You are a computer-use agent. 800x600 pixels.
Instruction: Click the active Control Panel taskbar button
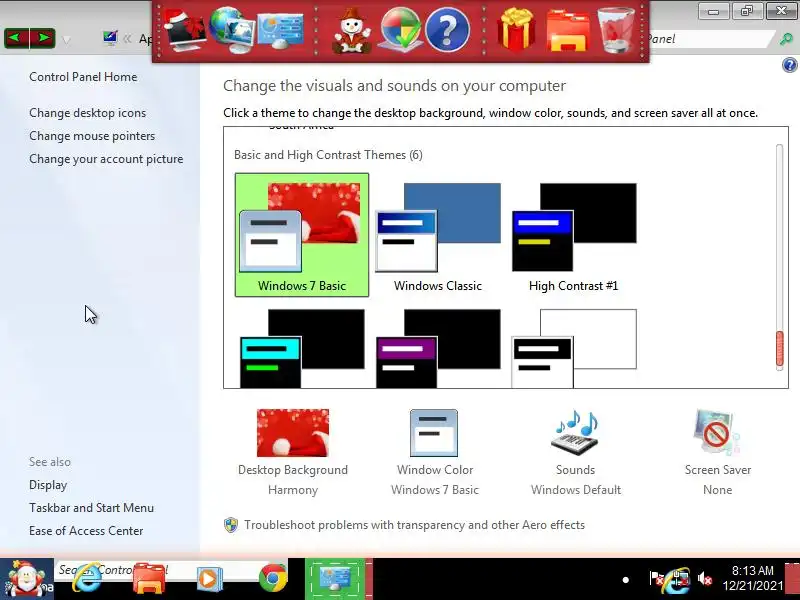click(x=335, y=580)
